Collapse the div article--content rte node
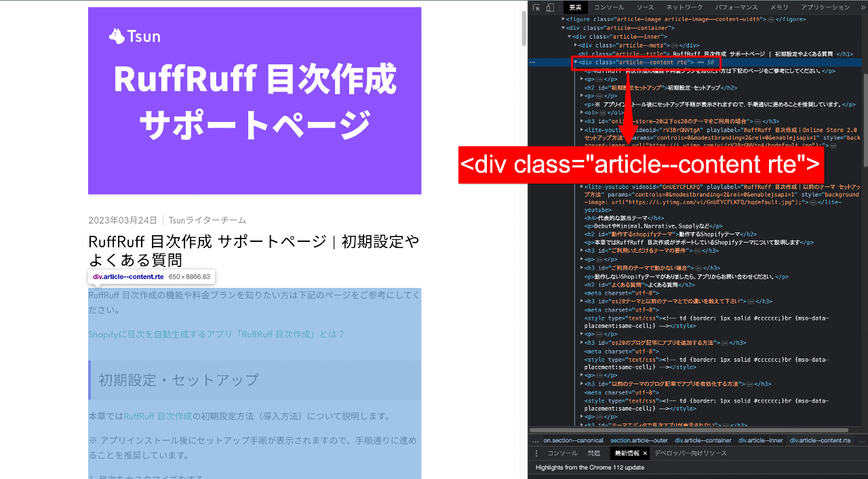Screen dimensions: 868x479 click(576, 62)
